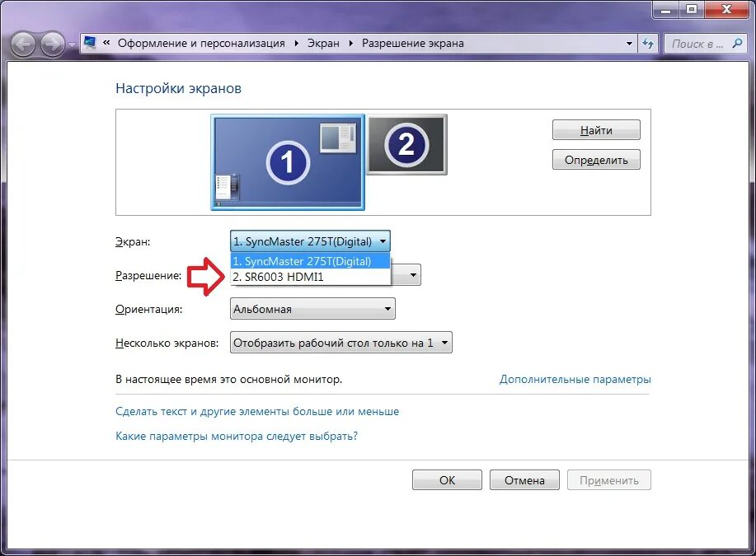Open the Разрешение dropdown arrow
The image size is (756, 556).
tap(413, 275)
